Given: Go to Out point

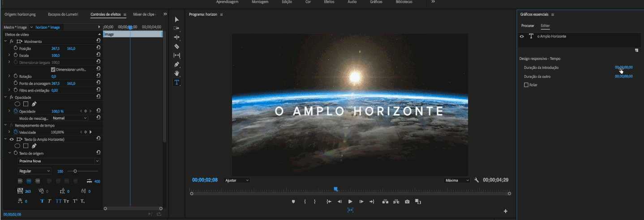Looking at the screenshot, I should 372,202.
